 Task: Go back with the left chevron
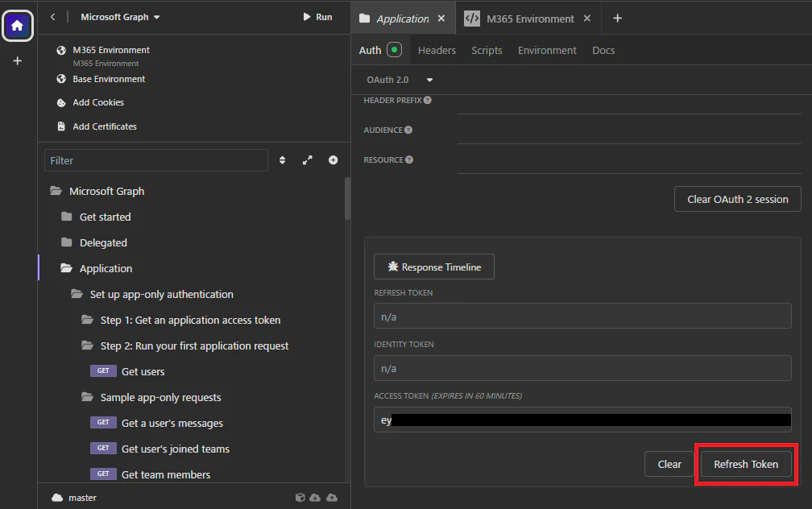pos(53,17)
